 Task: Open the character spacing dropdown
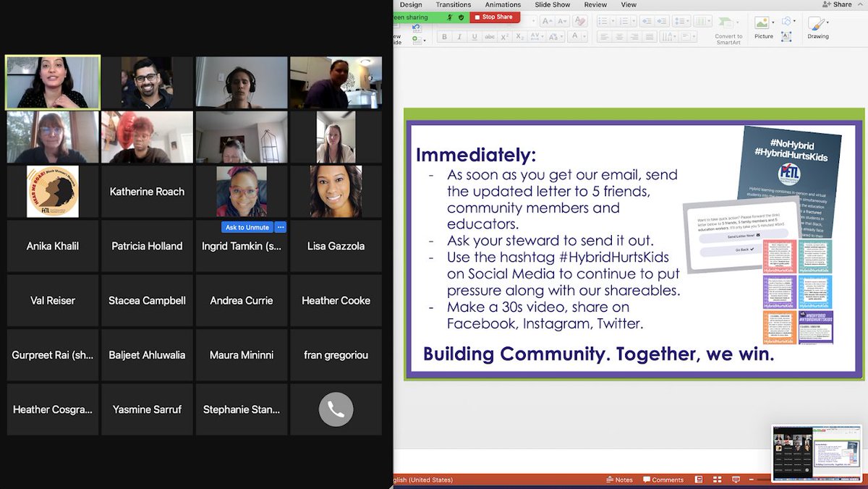[x=536, y=37]
